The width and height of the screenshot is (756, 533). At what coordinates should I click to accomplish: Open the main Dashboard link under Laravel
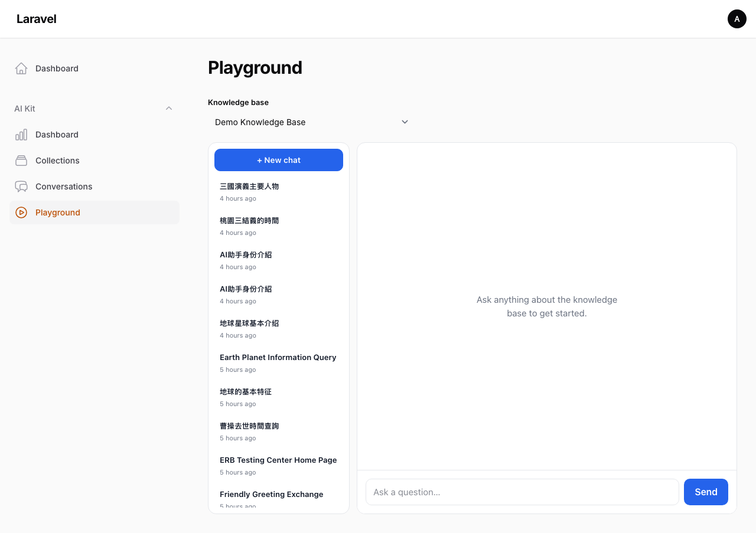coord(94,68)
